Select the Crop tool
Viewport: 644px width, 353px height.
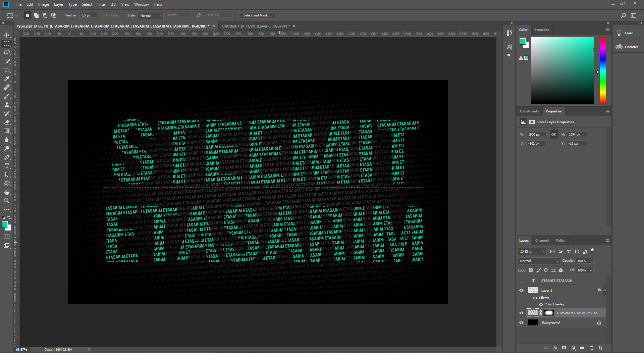click(x=7, y=70)
